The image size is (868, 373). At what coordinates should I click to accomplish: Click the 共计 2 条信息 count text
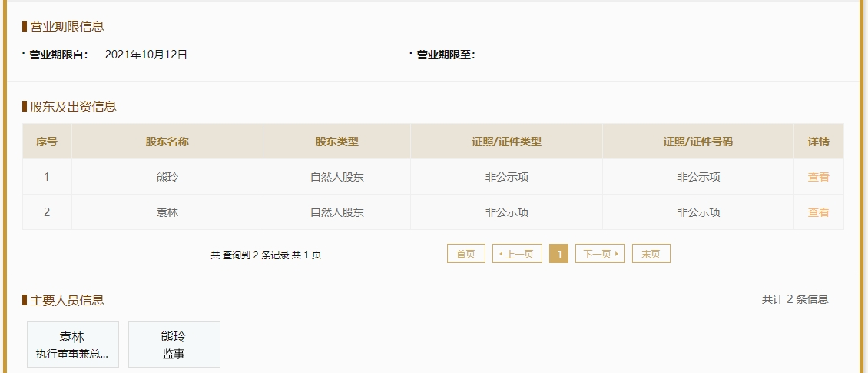pyautogui.click(x=795, y=299)
